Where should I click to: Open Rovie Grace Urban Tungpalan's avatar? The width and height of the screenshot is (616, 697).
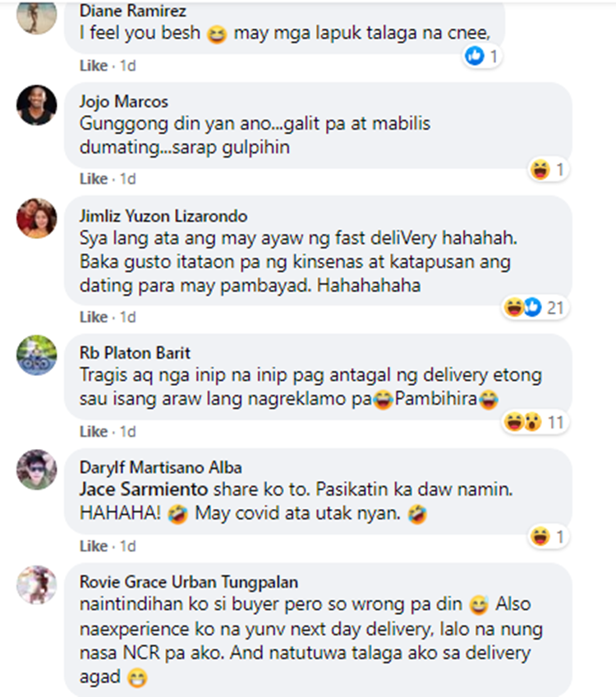[36, 585]
